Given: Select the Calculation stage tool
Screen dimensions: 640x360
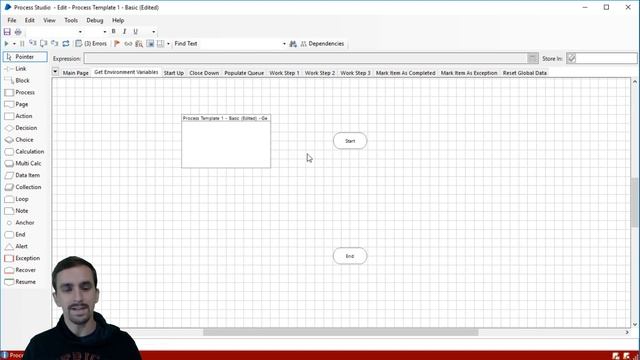Looking at the screenshot, I should click(x=25, y=151).
